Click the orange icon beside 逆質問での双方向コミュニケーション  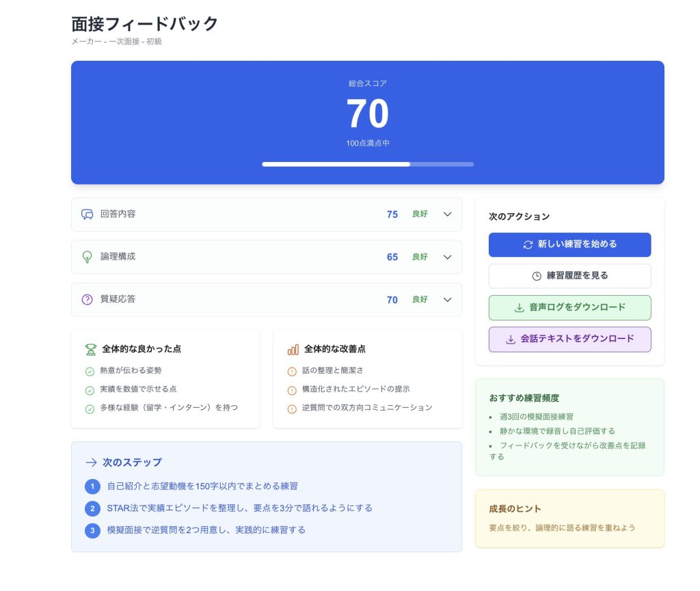click(292, 409)
